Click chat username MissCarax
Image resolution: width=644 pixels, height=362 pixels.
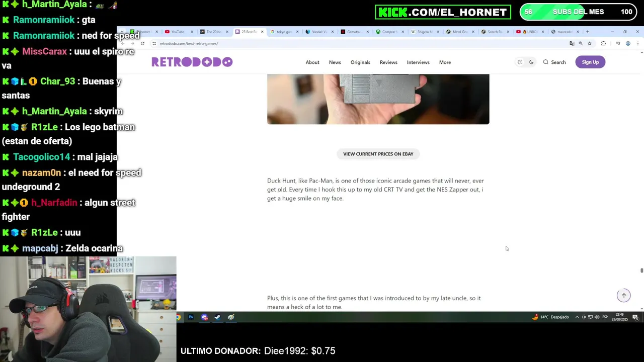coord(44,51)
